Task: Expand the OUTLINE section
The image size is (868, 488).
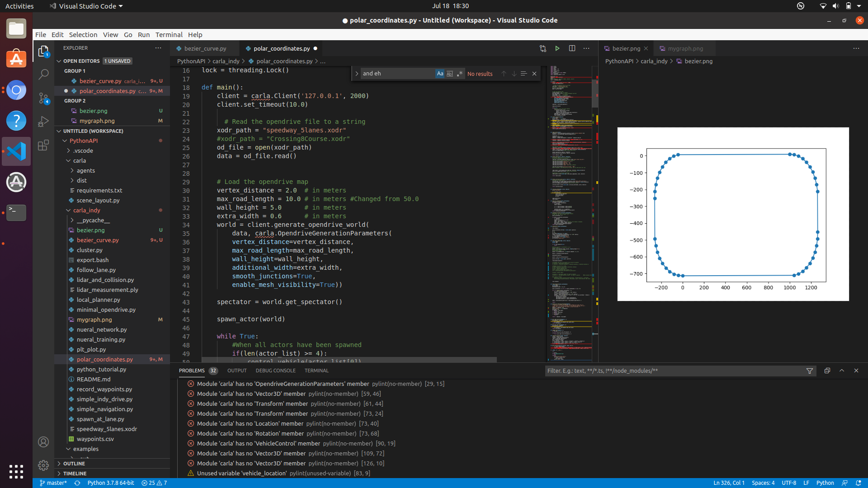Action: pos(75,463)
